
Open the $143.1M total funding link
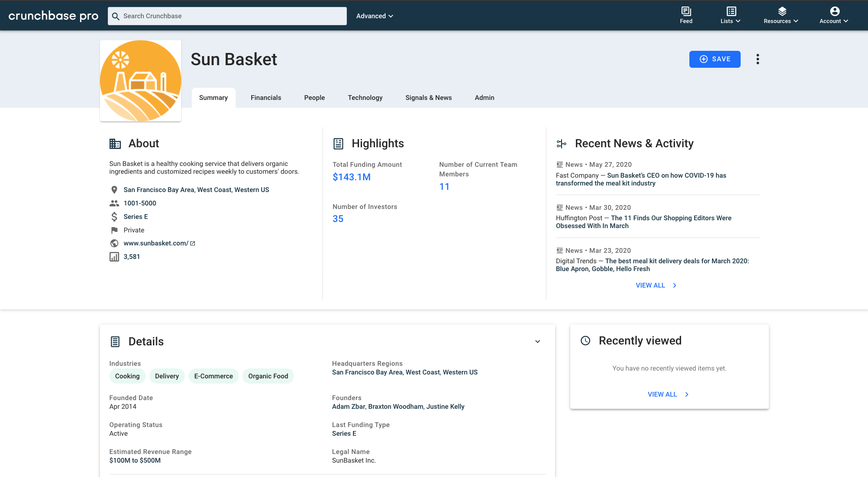[x=352, y=177]
